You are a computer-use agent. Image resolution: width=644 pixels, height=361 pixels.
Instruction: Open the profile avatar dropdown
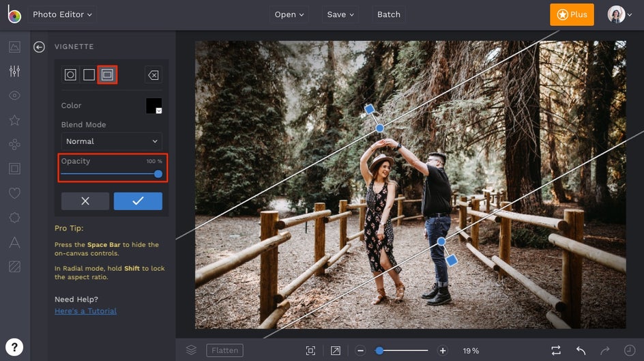pyautogui.click(x=617, y=14)
